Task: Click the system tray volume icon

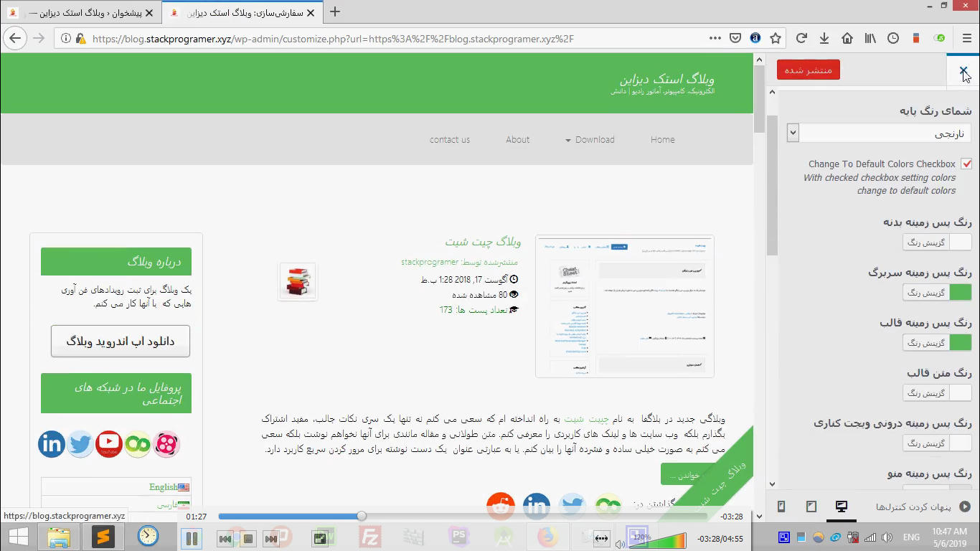Action: [887, 537]
